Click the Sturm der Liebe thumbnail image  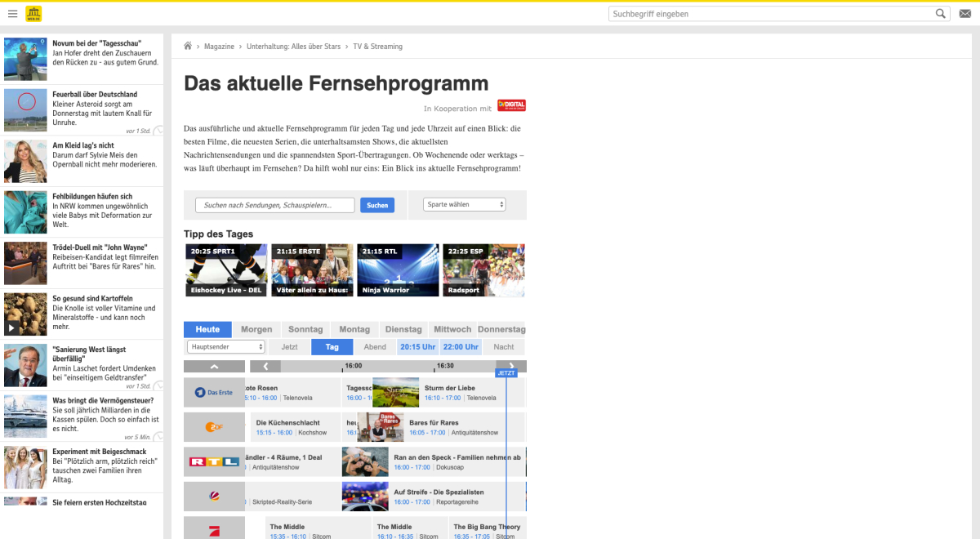395,392
